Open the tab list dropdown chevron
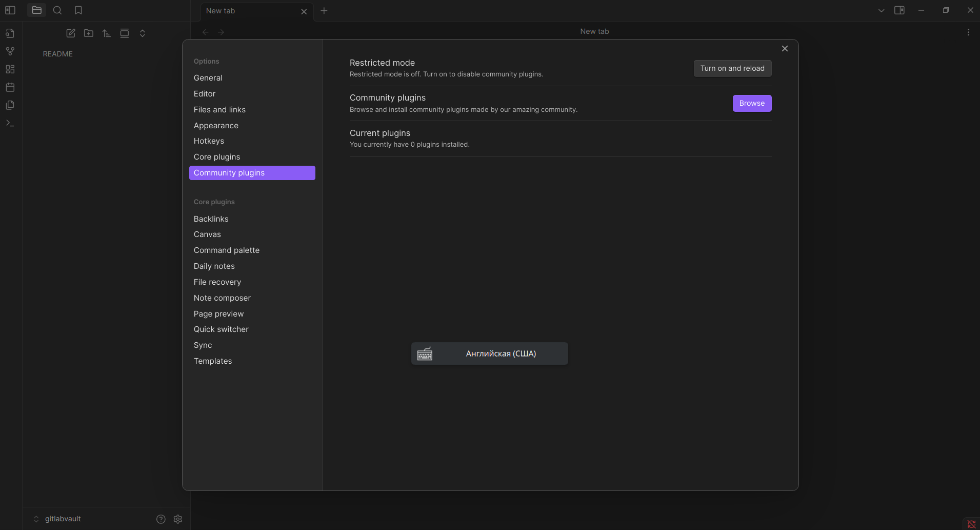The height and width of the screenshot is (530, 980). pyautogui.click(x=881, y=10)
